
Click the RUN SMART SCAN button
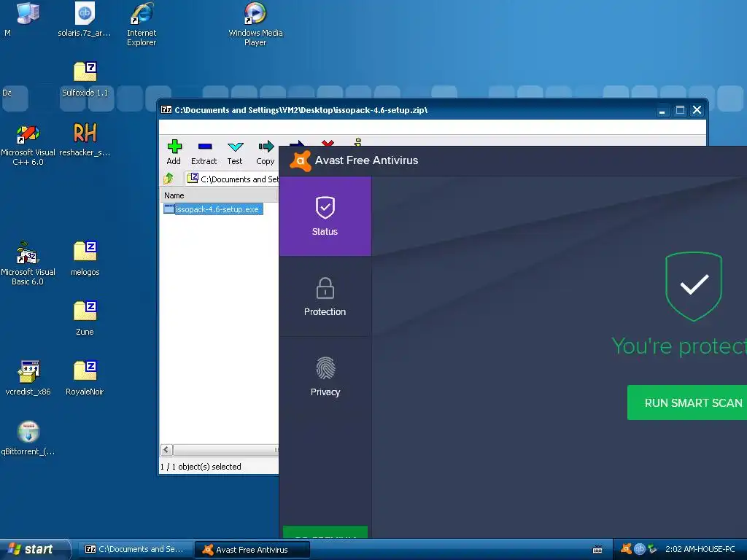(687, 402)
